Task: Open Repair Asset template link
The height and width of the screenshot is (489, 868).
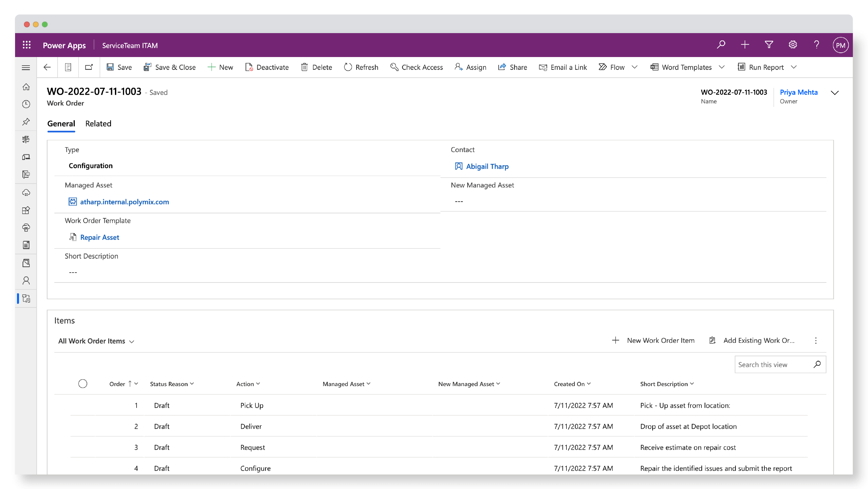Action: pyautogui.click(x=100, y=237)
